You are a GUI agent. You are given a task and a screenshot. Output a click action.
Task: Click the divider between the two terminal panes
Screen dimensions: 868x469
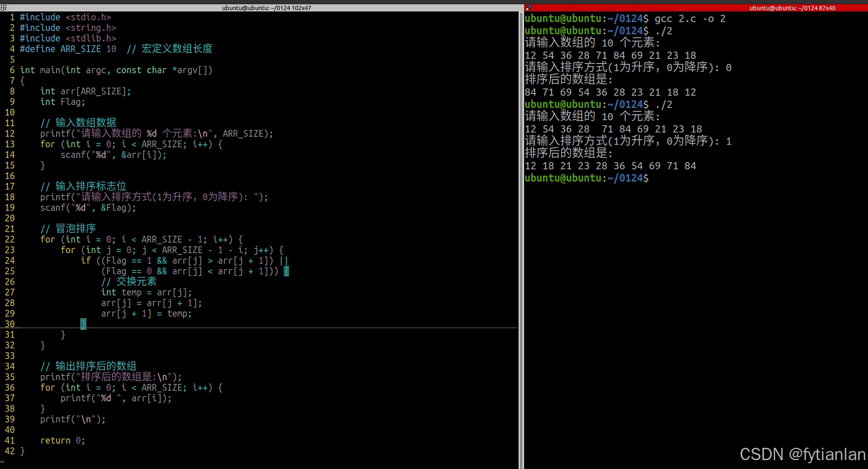coord(523,237)
